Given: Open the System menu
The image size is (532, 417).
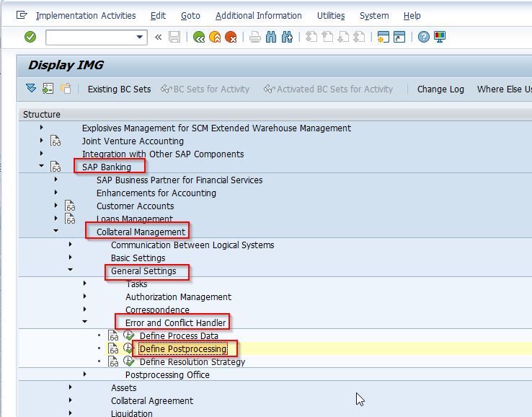Looking at the screenshot, I should tap(374, 16).
